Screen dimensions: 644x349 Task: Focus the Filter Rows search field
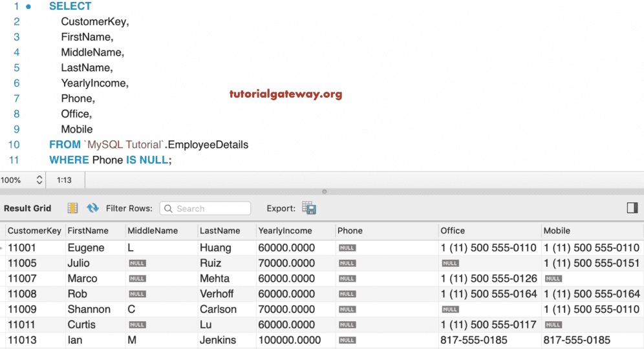point(206,209)
